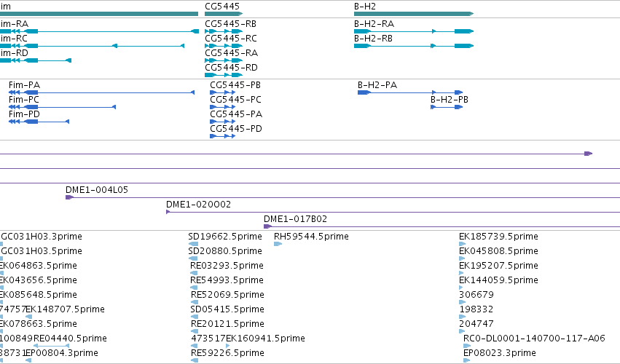Select the B-H2-RA transcript glyph
The width and height of the screenshot is (620, 364).
(x=414, y=31)
